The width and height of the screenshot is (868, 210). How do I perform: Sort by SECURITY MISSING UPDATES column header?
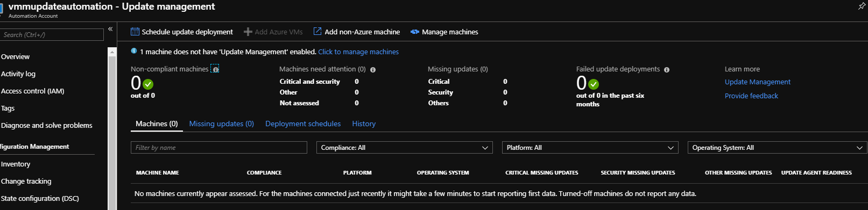coord(638,173)
